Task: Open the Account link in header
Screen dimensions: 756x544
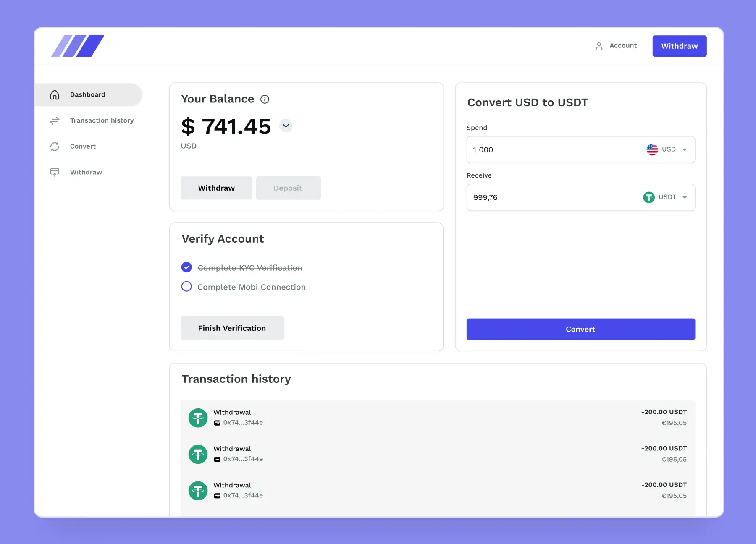Action: [623, 45]
